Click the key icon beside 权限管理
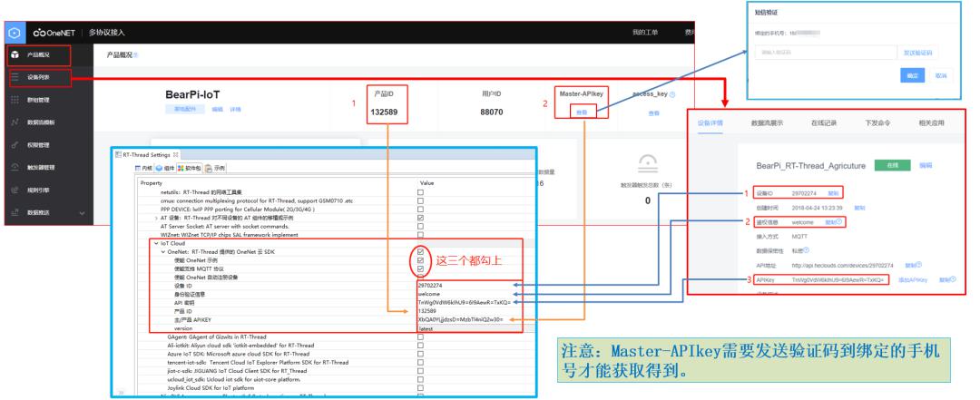The width and height of the screenshot is (980, 400). pyautogui.click(x=15, y=145)
